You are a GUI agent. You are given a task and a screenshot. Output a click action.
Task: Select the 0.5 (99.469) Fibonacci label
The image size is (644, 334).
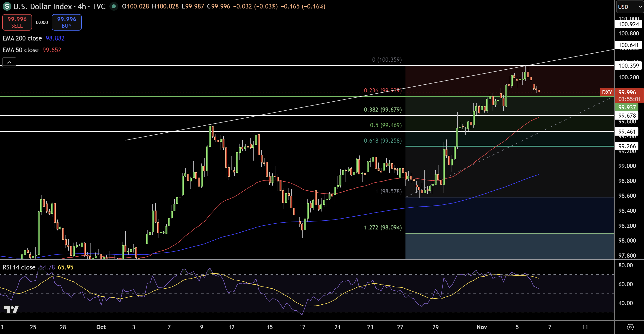(x=386, y=125)
